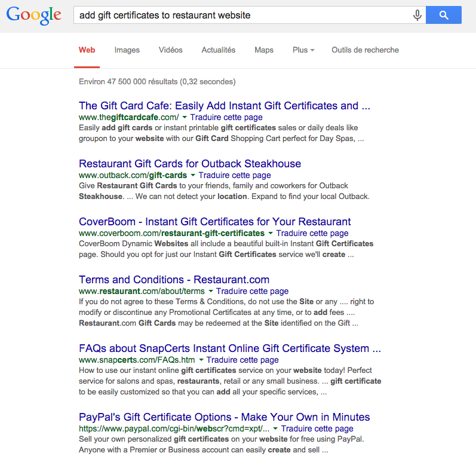Open PayPal's Gift Certificate Options result
The width and height of the screenshot is (476, 456).
225,417
